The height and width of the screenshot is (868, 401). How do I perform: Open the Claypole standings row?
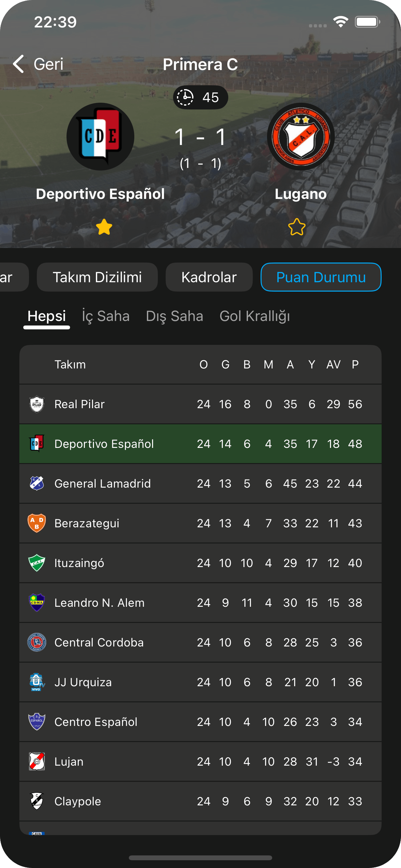200,801
